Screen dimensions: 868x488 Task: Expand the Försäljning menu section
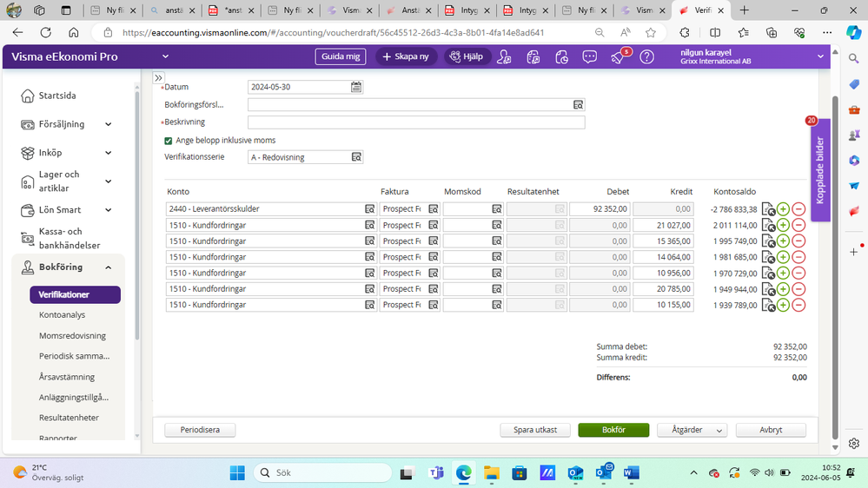109,124
